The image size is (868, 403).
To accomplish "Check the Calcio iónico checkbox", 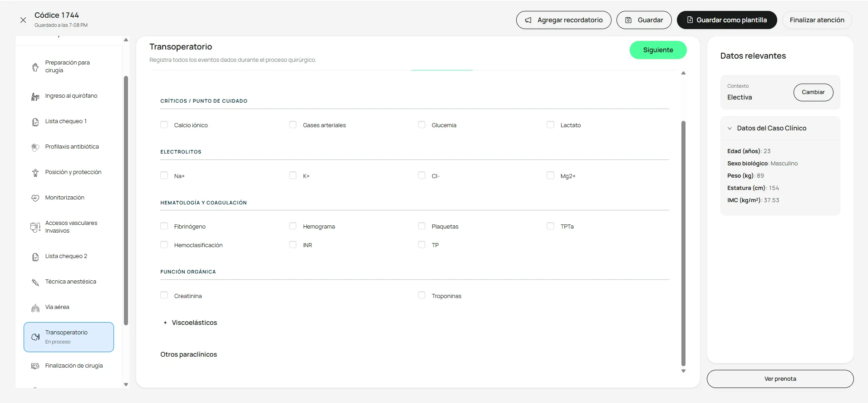I will click(x=164, y=124).
